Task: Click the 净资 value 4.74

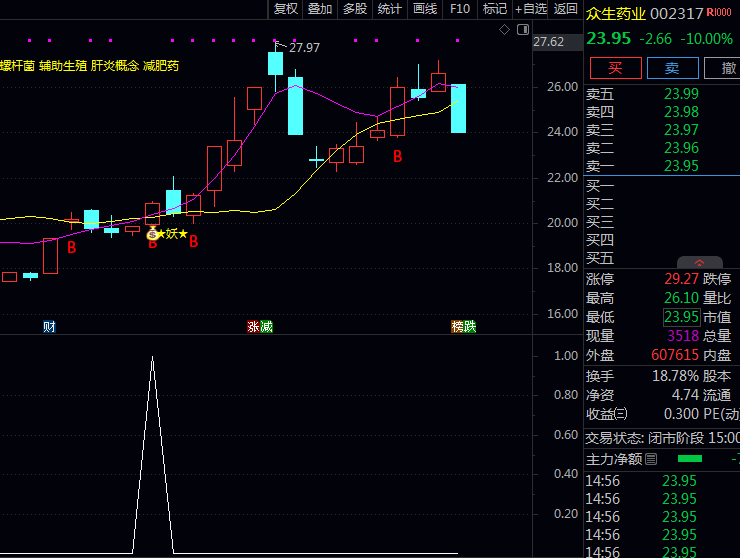Action: 685,395
